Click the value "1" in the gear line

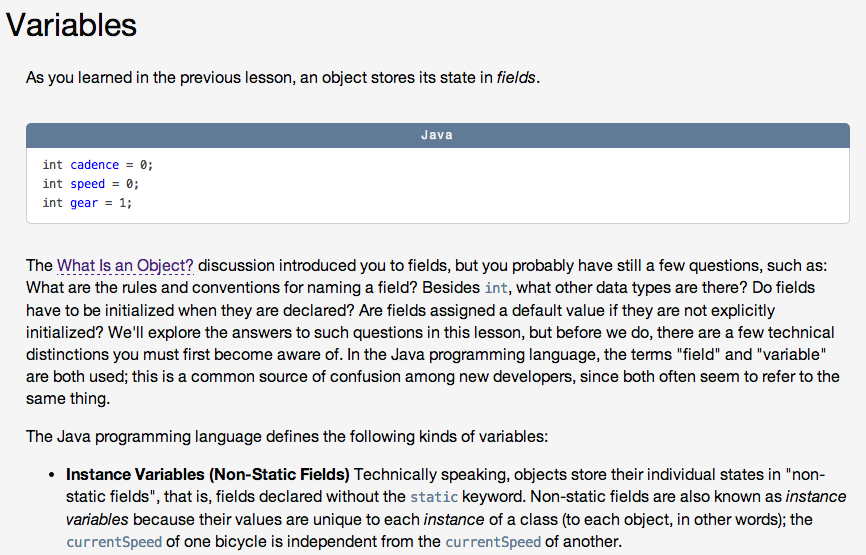point(123,203)
